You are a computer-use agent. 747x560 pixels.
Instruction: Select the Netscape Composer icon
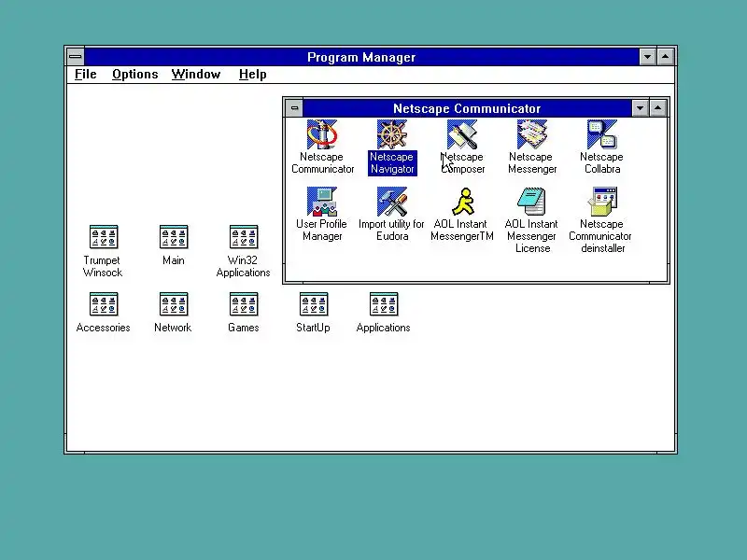tap(462, 134)
